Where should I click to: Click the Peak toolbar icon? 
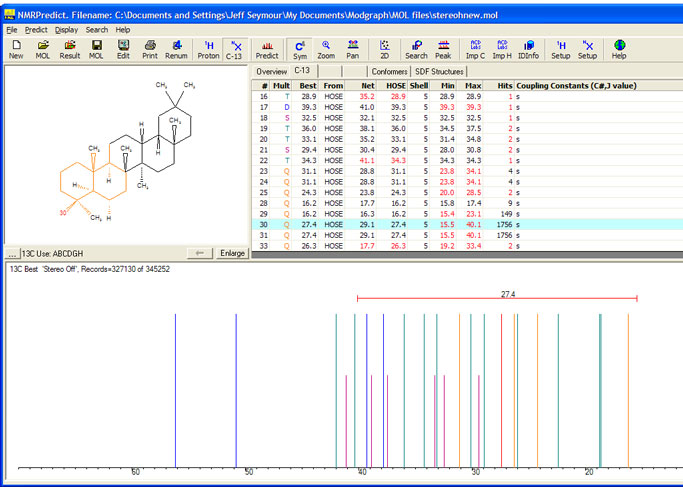pos(443,49)
